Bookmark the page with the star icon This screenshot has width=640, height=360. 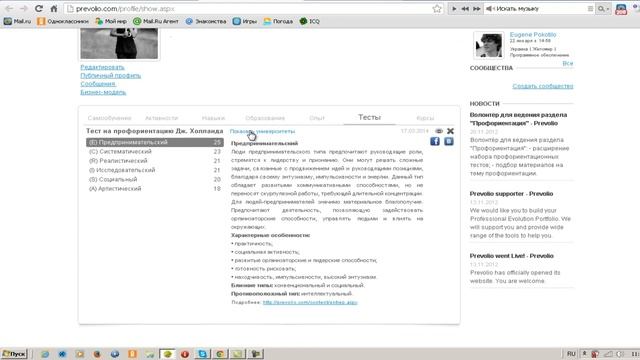coord(437,9)
